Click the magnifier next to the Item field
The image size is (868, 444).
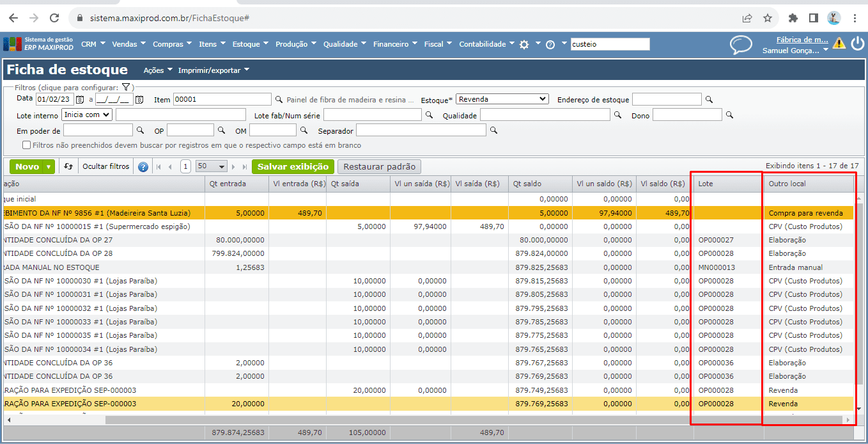pyautogui.click(x=279, y=100)
